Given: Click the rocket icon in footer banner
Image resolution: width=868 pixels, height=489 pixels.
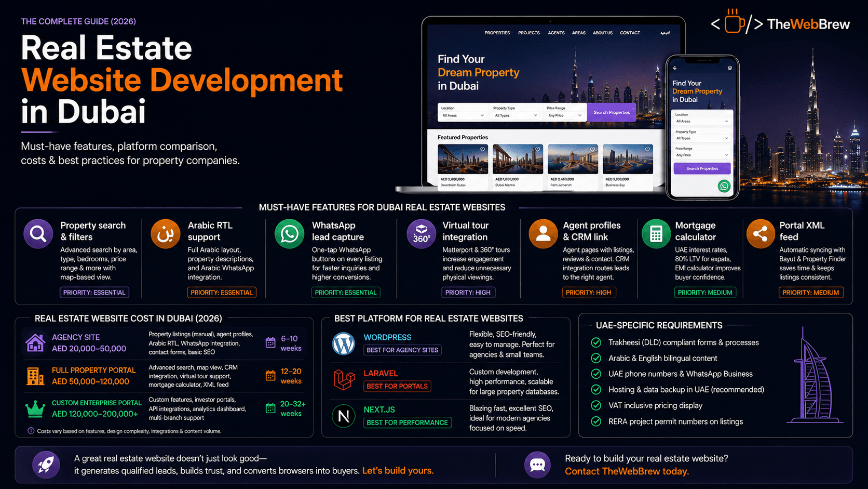Looking at the screenshot, I should 46,464.
